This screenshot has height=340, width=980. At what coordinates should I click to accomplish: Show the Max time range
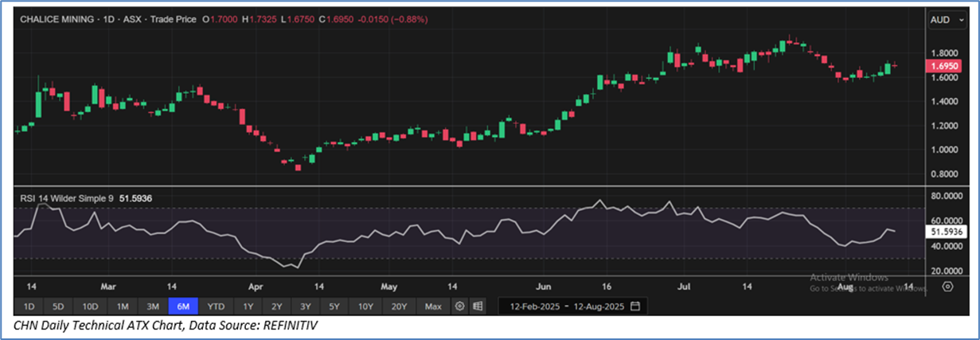(433, 307)
